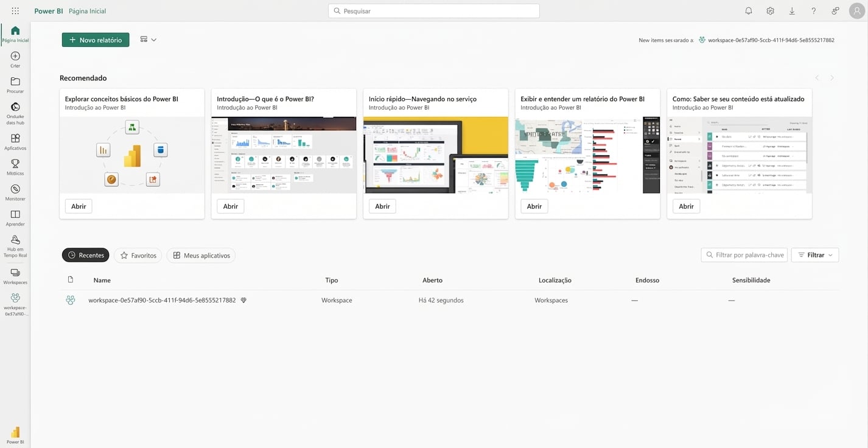868x448 pixels.
Task: Open the Power BI settings gear icon
Action: pyautogui.click(x=769, y=10)
